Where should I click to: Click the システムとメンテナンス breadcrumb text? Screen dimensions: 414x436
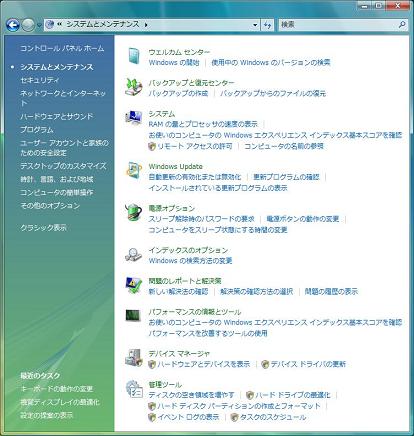[x=103, y=24]
